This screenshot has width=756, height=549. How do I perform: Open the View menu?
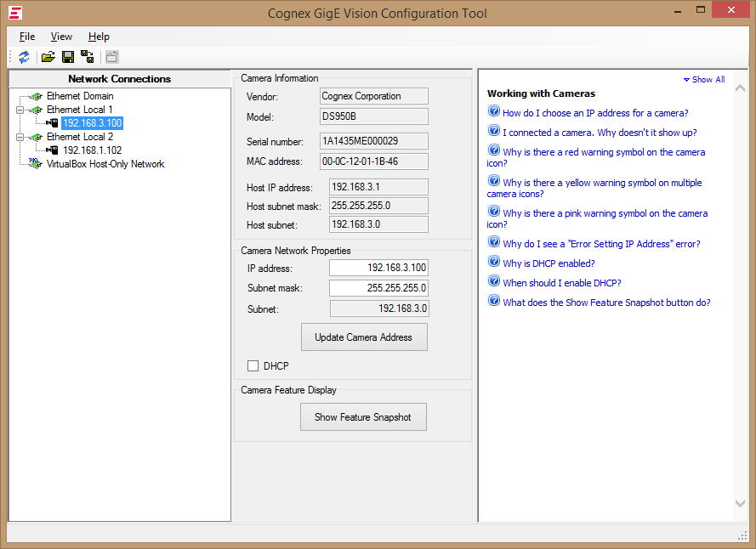[60, 37]
